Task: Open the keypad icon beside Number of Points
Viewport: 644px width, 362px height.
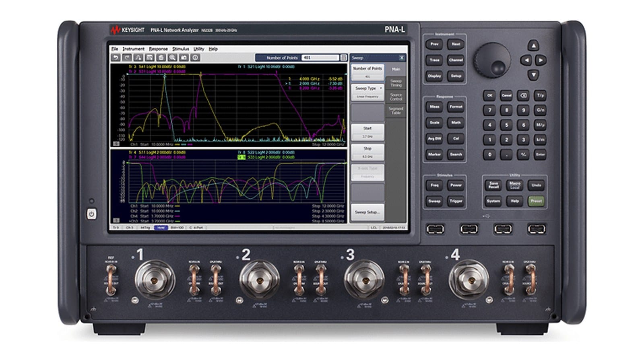Action: (343, 58)
